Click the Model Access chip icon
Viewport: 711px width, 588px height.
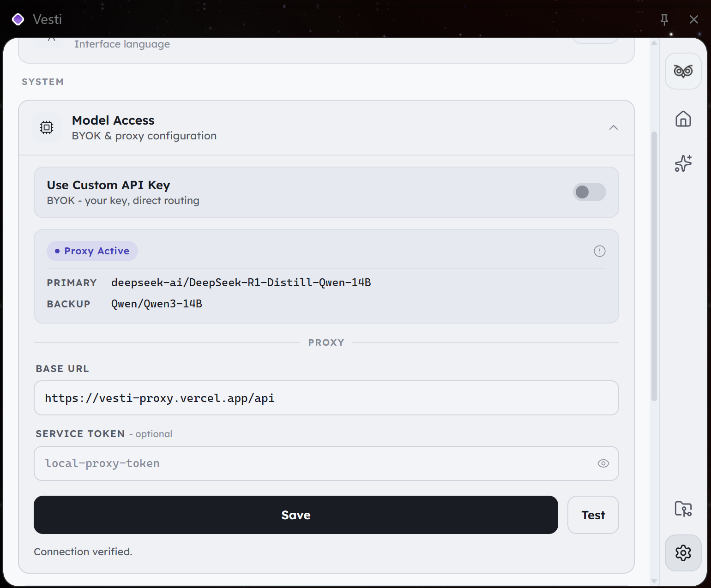(47, 127)
